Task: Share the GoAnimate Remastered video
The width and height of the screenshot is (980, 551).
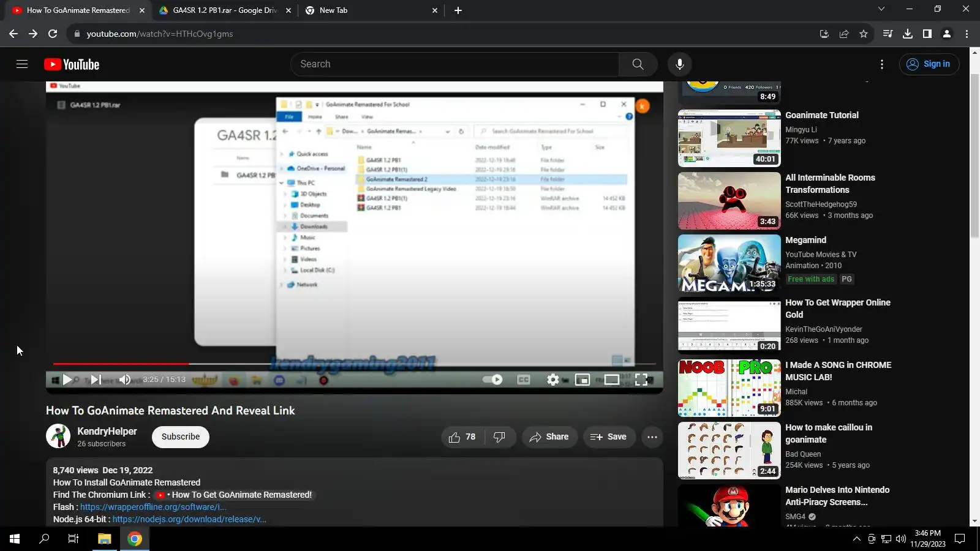Action: click(549, 437)
